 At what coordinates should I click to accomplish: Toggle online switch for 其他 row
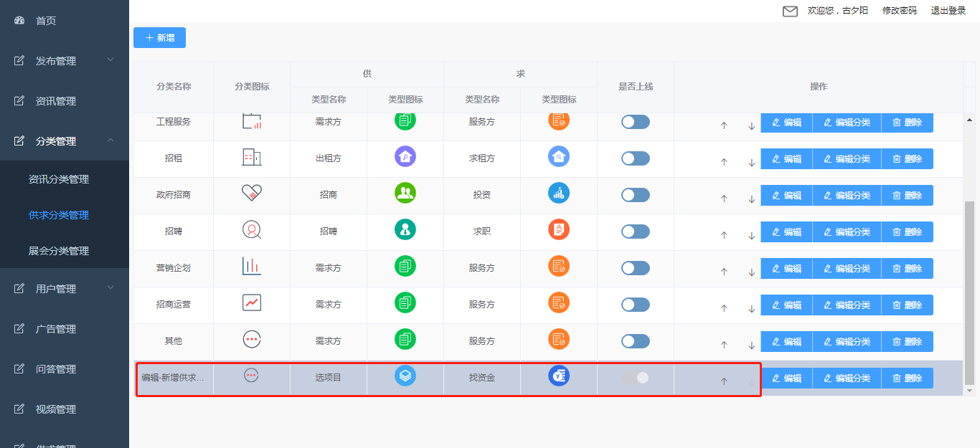coord(635,341)
